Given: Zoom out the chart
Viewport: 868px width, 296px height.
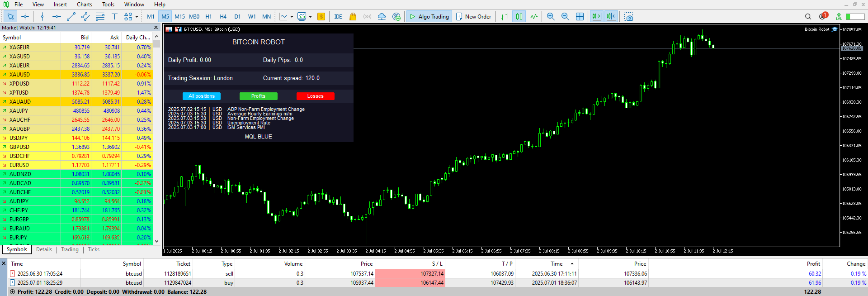Looking at the screenshot, I should click(x=565, y=17).
